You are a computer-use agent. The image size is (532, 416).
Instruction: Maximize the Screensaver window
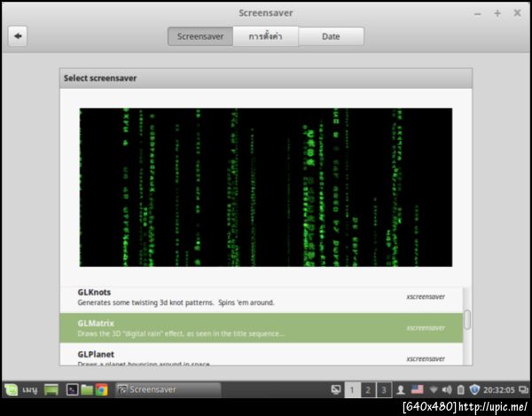497,13
